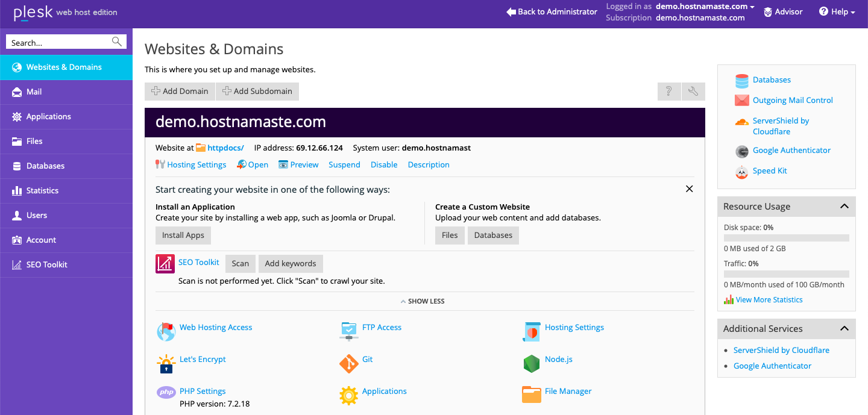Collapse the Additional Services panel
Screen dimensions: 868x415
[x=844, y=329]
